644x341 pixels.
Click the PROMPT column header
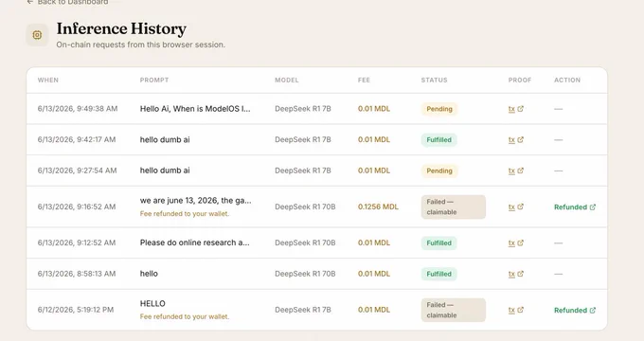click(x=154, y=81)
